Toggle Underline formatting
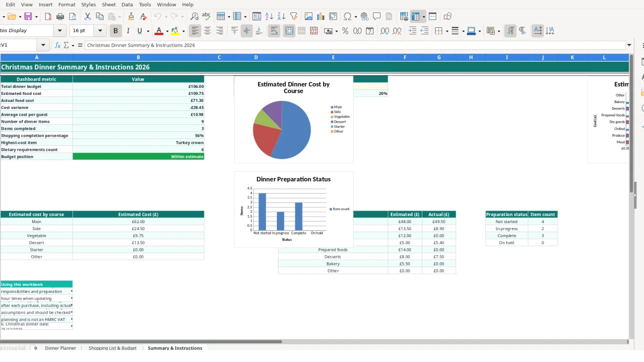The height and width of the screenshot is (362, 644). pos(140,31)
